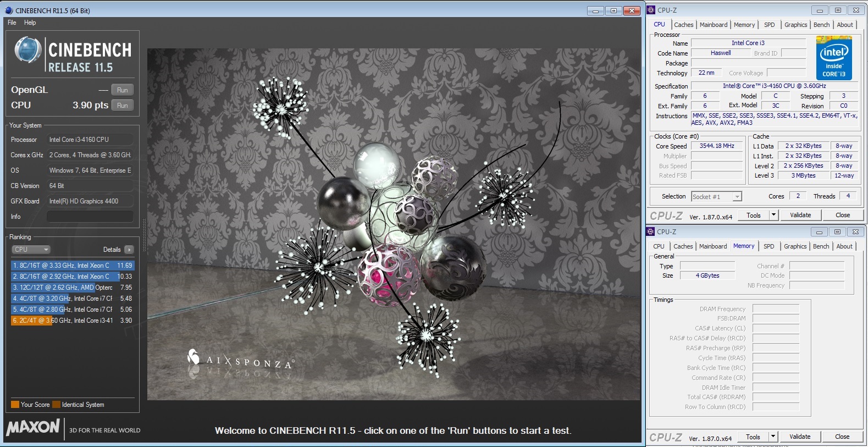Click the Cinebench Info input field
Viewport: 868px width, 447px height.
90,217
